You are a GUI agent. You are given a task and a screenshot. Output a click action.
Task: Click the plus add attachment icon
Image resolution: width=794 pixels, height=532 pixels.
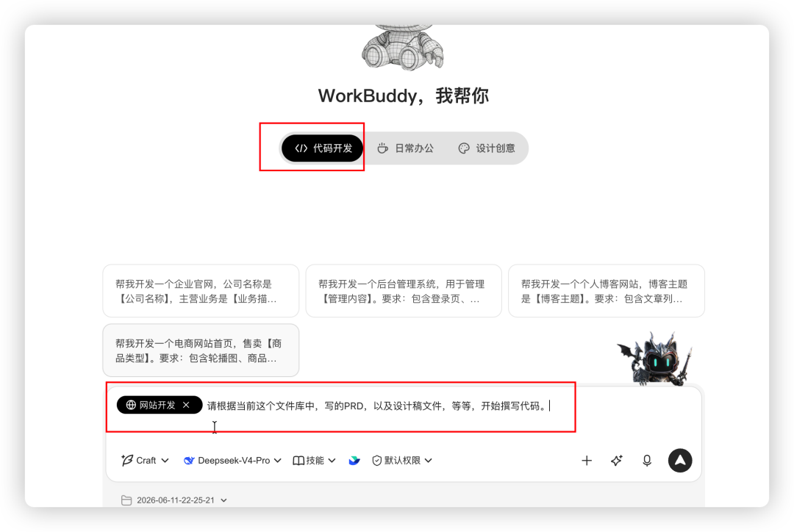587,461
